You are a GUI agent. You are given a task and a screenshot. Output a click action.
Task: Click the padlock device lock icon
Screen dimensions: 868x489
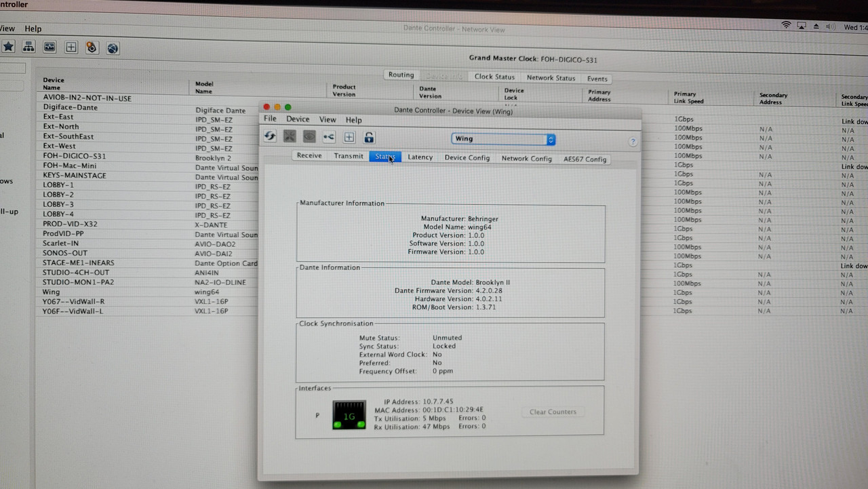point(369,137)
